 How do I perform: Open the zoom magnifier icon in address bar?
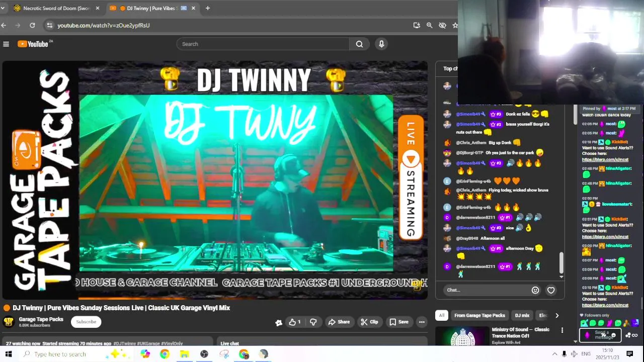click(429, 25)
